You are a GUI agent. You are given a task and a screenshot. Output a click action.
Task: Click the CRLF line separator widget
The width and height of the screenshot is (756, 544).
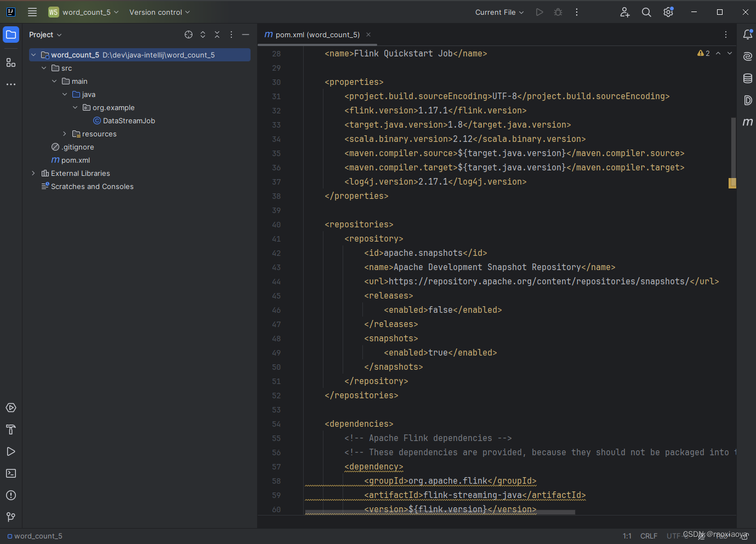649,536
